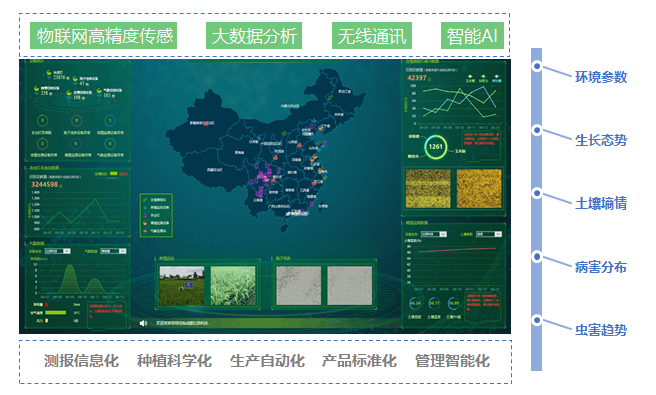Click the red weather station icon in the map legend
The width and height of the screenshot is (656, 395).
tap(145, 231)
